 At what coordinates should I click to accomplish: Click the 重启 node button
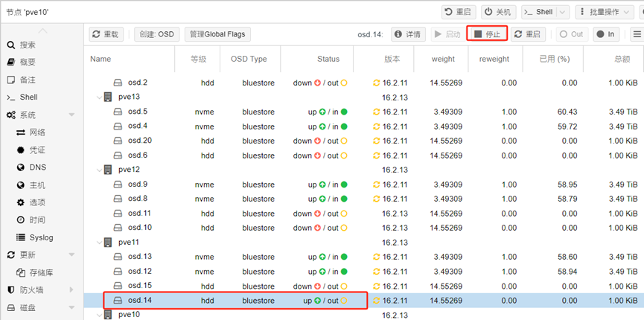(x=459, y=13)
